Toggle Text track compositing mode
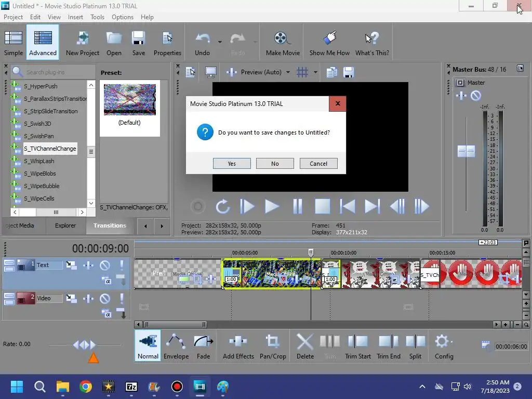This screenshot has height=399, width=532. tap(106, 281)
